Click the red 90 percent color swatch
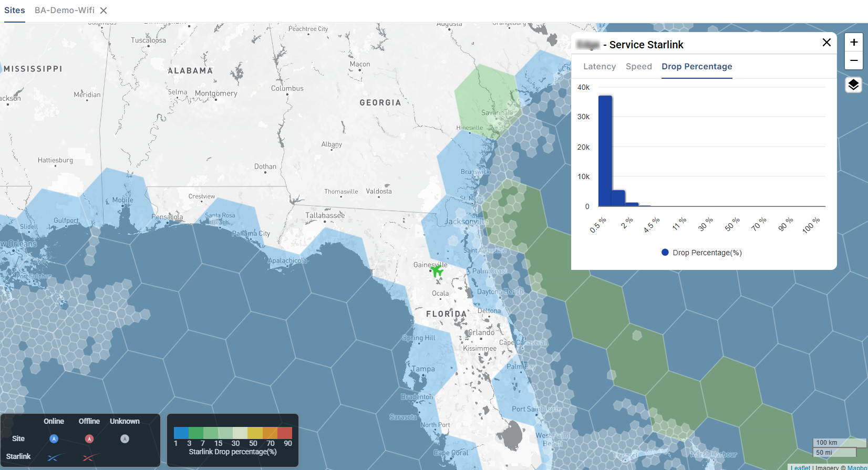 pos(285,433)
